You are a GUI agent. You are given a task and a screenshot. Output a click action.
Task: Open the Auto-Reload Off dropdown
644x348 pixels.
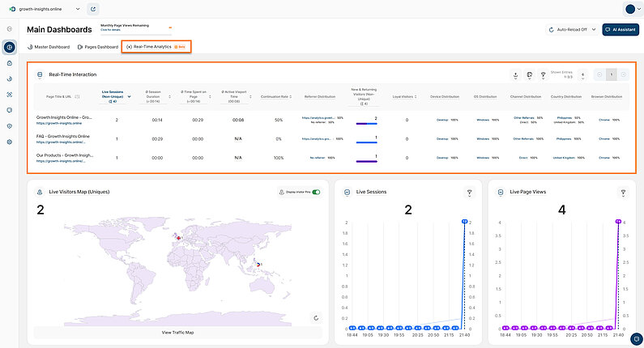pos(572,30)
